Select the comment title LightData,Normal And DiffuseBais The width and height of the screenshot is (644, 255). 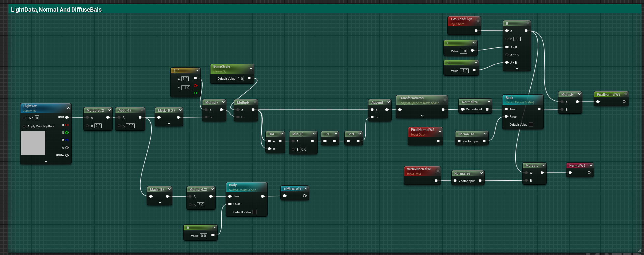tap(56, 10)
